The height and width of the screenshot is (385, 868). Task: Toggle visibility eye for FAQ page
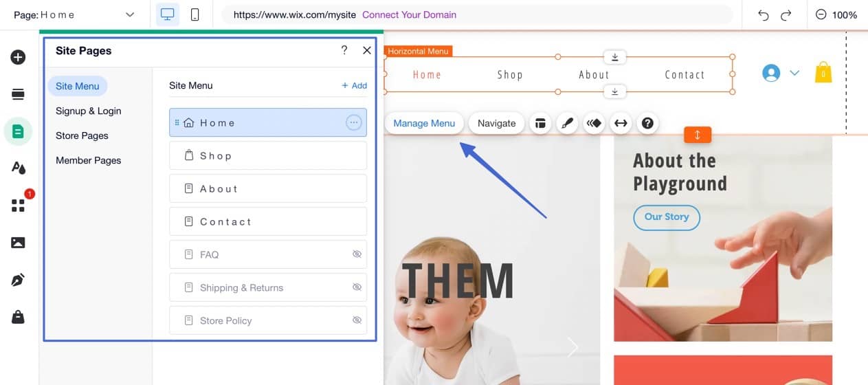(357, 254)
